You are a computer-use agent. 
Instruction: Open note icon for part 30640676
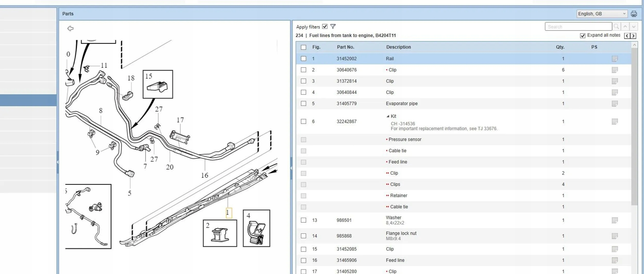pyautogui.click(x=615, y=70)
